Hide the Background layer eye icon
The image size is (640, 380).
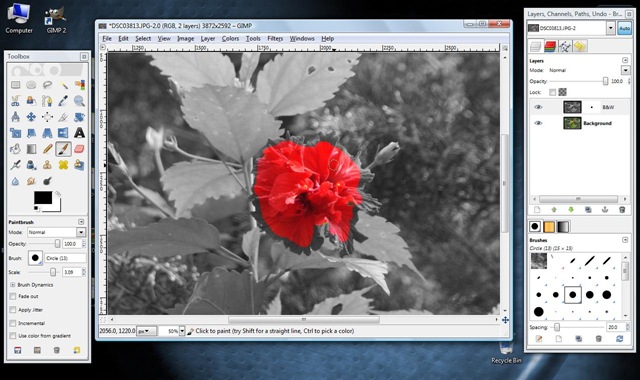538,123
